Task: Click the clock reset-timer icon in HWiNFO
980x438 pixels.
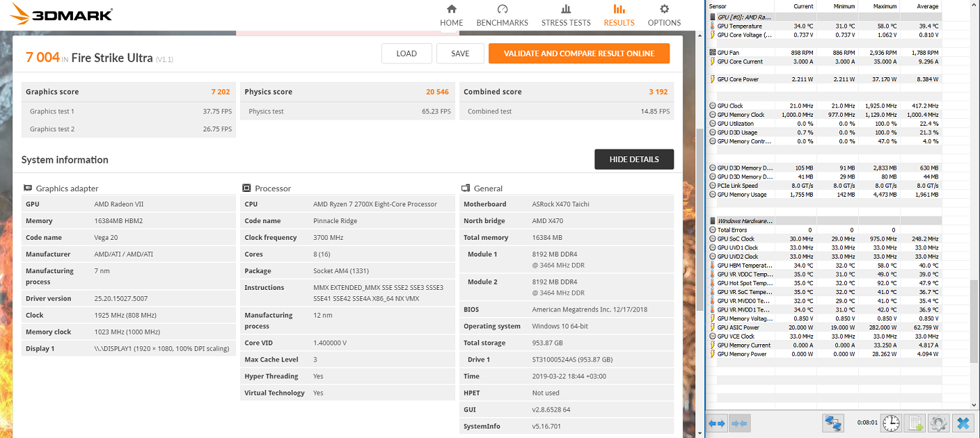Action: (892, 423)
